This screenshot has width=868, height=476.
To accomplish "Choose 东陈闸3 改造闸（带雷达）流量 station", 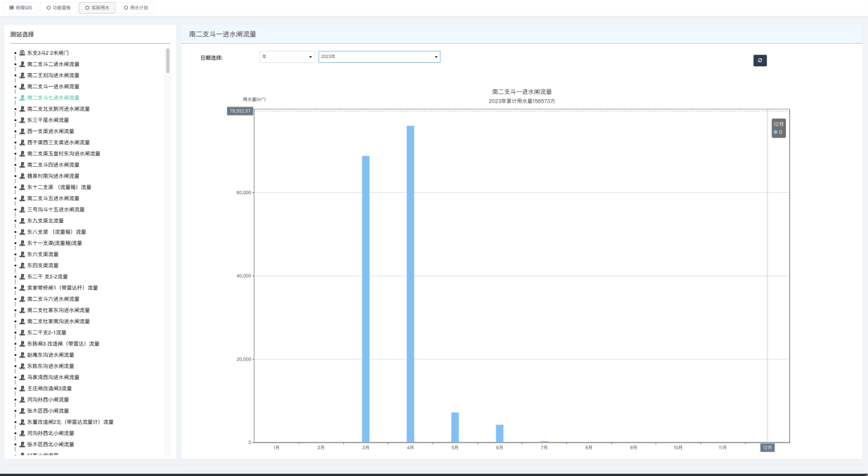I will pos(63,343).
